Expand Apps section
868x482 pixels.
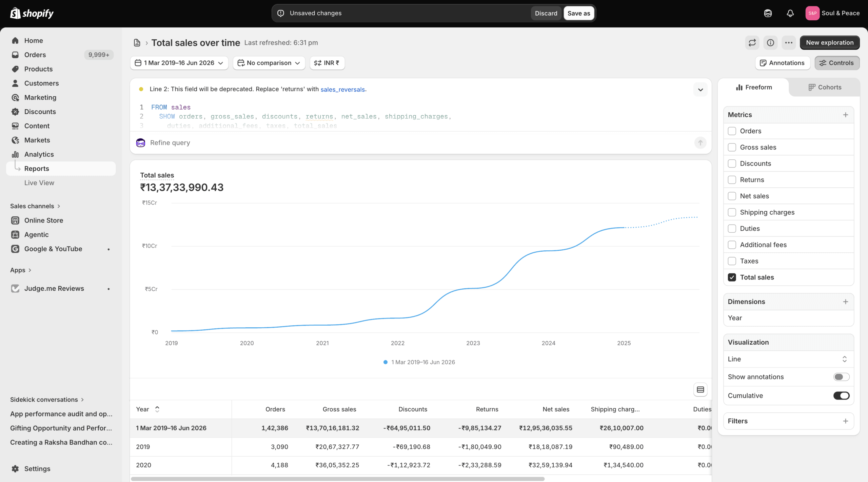click(21, 270)
